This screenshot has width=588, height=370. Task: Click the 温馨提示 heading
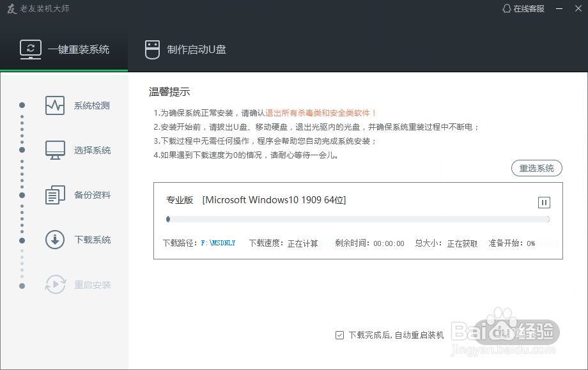pos(169,92)
